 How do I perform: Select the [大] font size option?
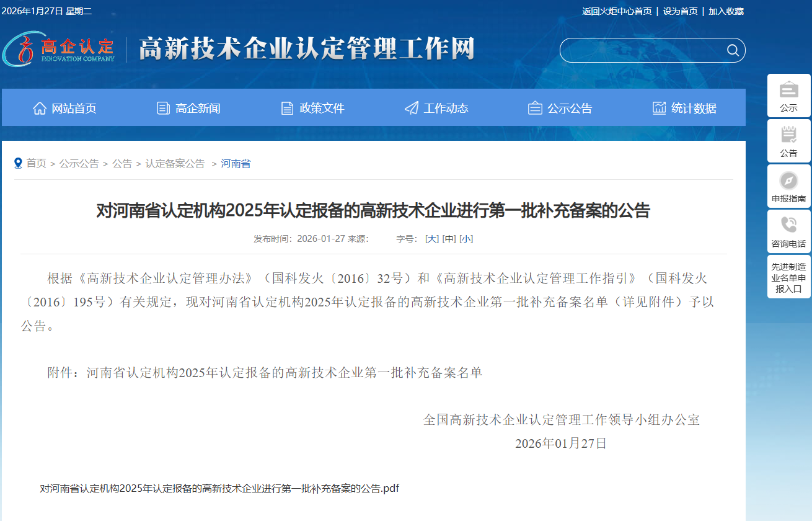pyautogui.click(x=431, y=238)
